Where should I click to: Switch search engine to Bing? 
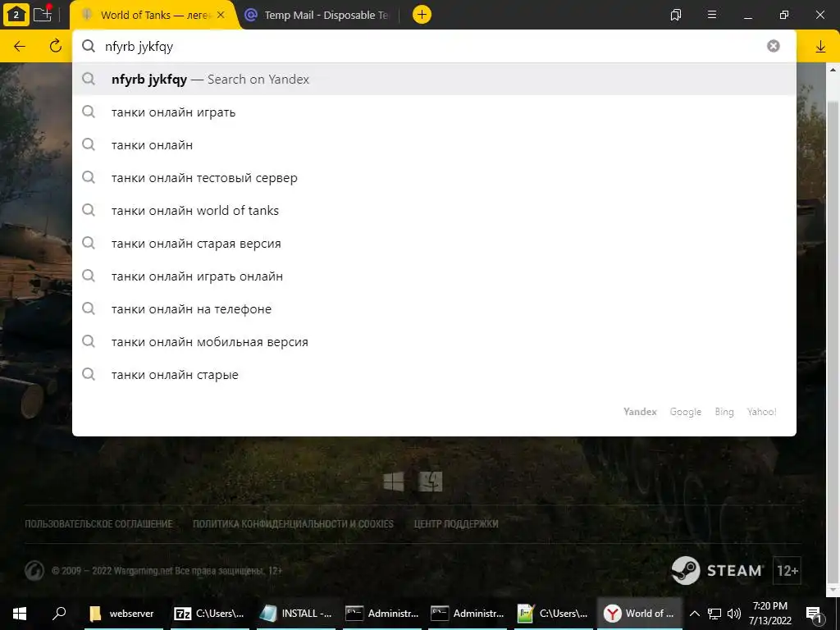coord(724,412)
